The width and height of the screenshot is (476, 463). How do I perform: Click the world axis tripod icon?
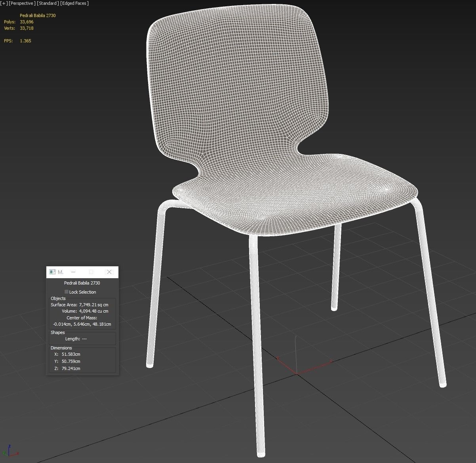(x=10, y=452)
